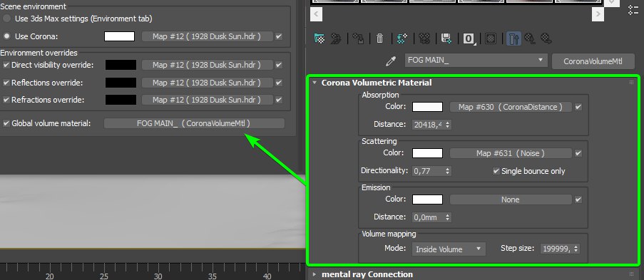Click grip icon on mental ray Connection rollout
The width and height of the screenshot is (644, 280).
(x=632, y=274)
